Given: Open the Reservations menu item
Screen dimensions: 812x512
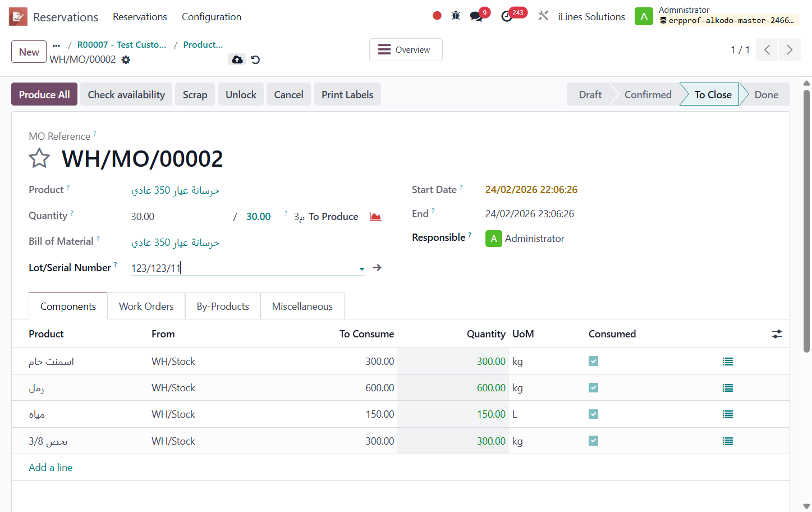Looking at the screenshot, I should [x=140, y=17].
